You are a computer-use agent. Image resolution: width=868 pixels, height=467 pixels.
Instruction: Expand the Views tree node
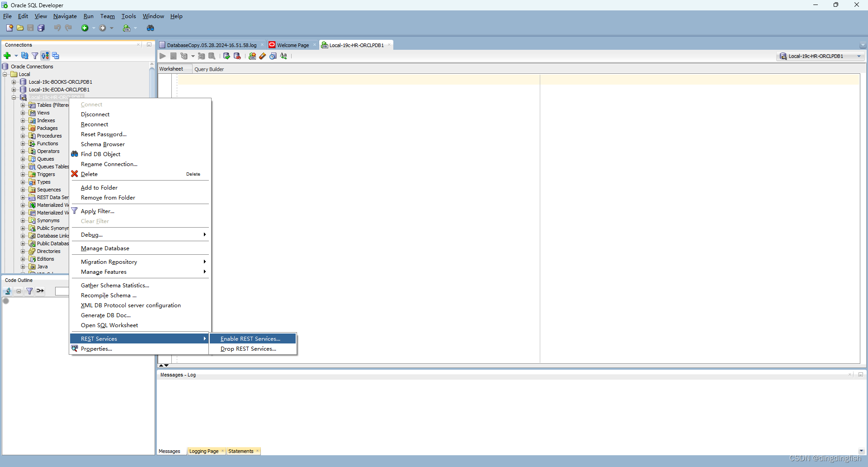pyautogui.click(x=23, y=113)
